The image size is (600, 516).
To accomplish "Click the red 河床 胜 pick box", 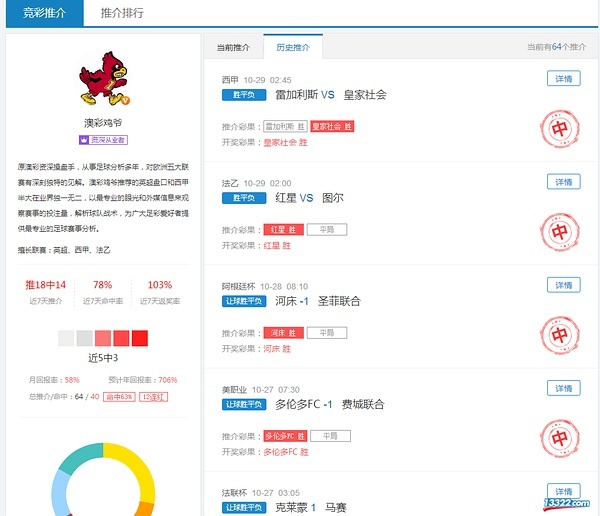I will tap(284, 333).
